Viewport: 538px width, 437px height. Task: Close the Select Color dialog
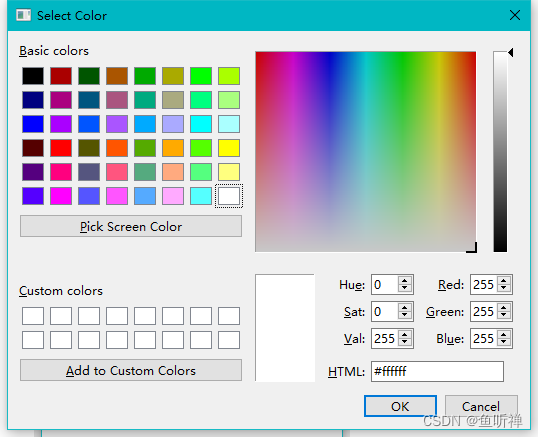pyautogui.click(x=515, y=15)
